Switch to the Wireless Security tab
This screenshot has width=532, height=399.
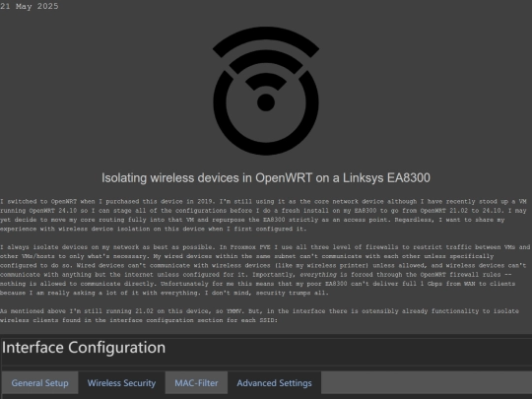[121, 382]
